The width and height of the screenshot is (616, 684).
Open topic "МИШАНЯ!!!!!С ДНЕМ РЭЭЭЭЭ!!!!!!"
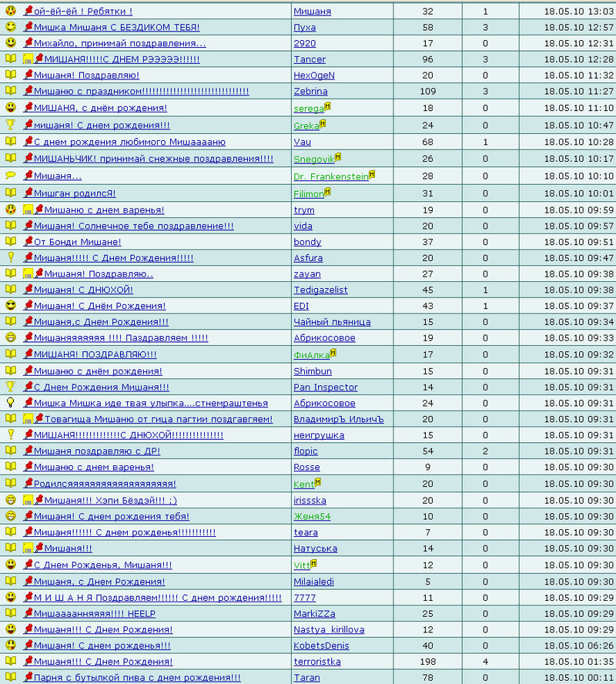(122, 59)
